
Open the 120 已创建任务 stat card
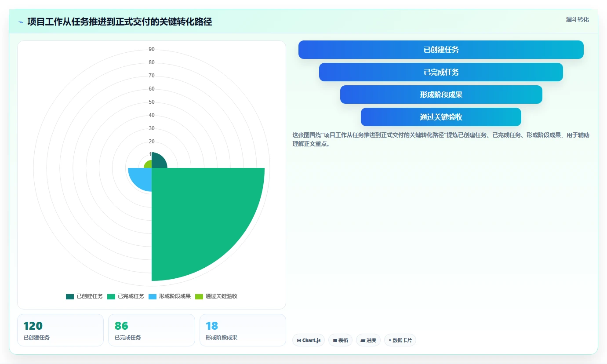(60, 330)
